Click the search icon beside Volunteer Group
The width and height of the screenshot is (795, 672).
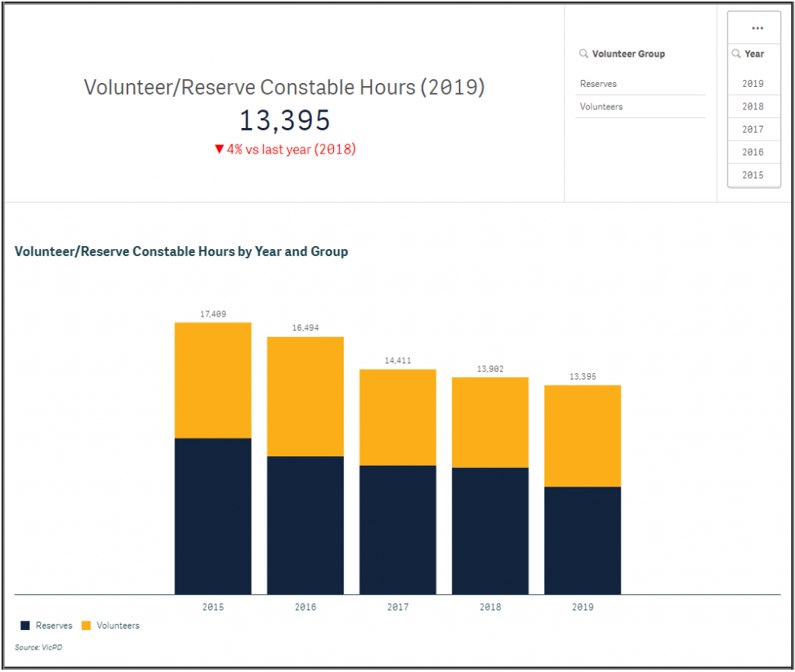583,54
